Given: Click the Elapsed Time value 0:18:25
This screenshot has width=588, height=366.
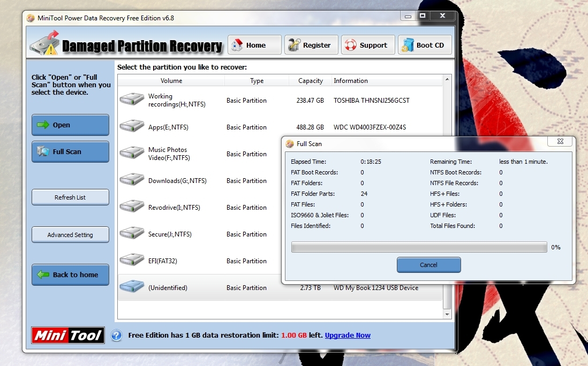Looking at the screenshot, I should tap(371, 162).
